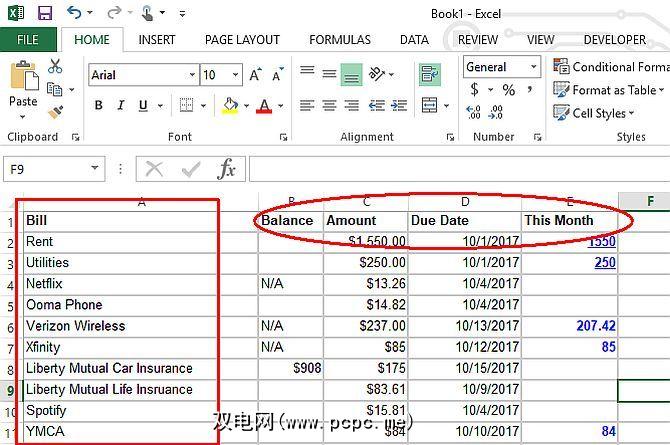Align text left
670x445 pixels.
coord(307,105)
